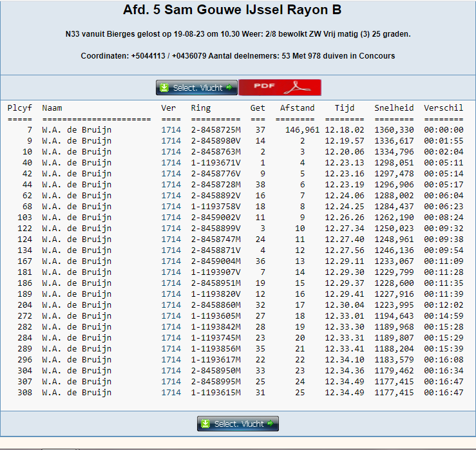
Task: Click ring number 2-8458950M
Action: point(216,370)
